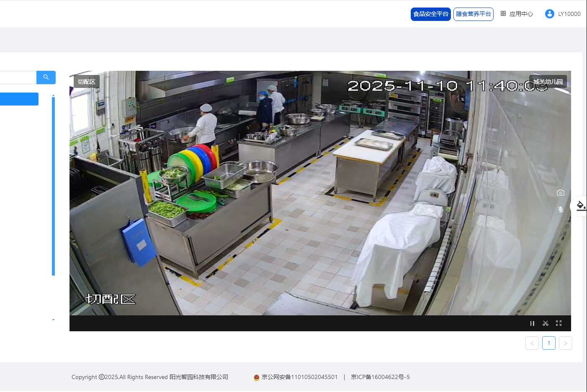Switch to 食品安全平台 tab

pos(430,14)
